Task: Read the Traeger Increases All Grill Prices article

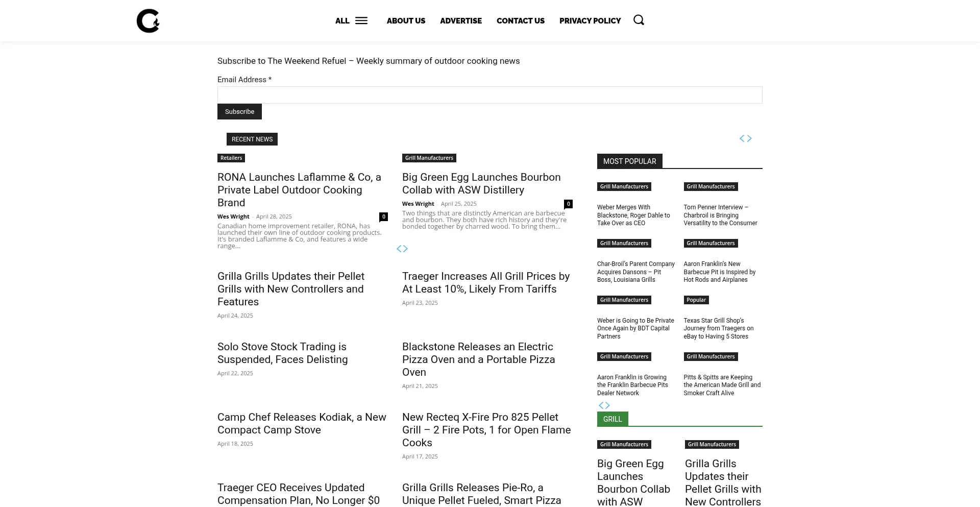Action: click(x=485, y=282)
